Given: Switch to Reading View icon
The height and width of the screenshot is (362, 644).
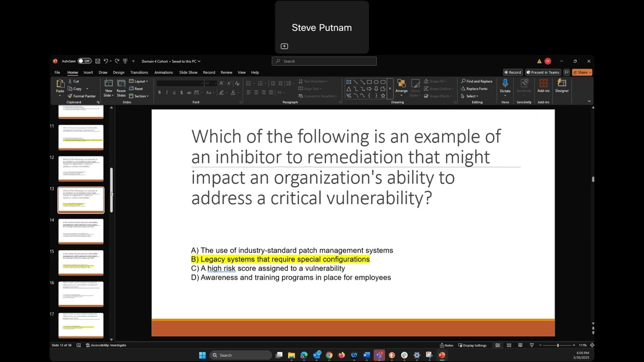Looking at the screenshot, I should pos(520,345).
